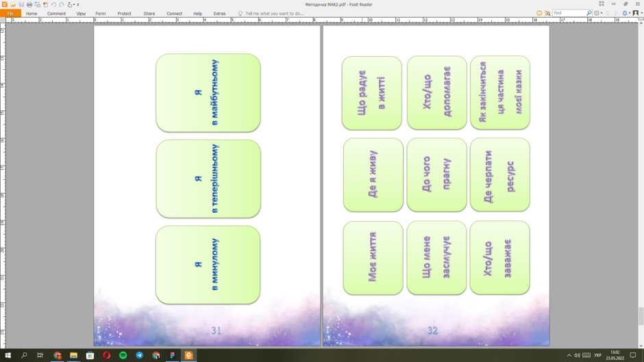644x362 pixels.
Task: Open Windows taskbar search
Action: [x=24, y=355]
